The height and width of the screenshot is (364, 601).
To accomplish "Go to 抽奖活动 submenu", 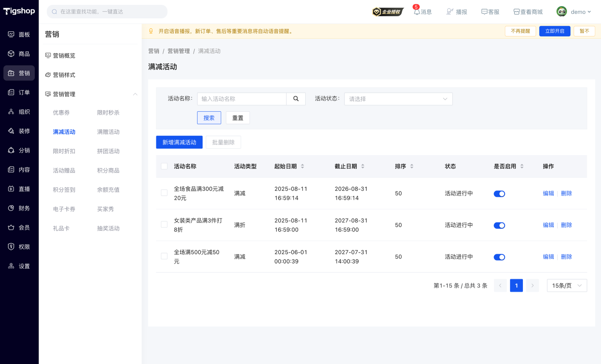I will [108, 228].
